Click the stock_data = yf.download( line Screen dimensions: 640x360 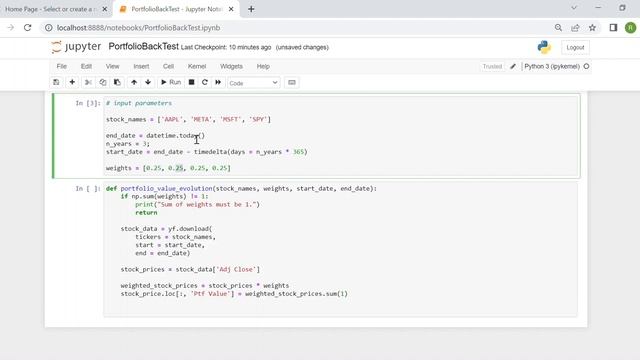click(166, 229)
